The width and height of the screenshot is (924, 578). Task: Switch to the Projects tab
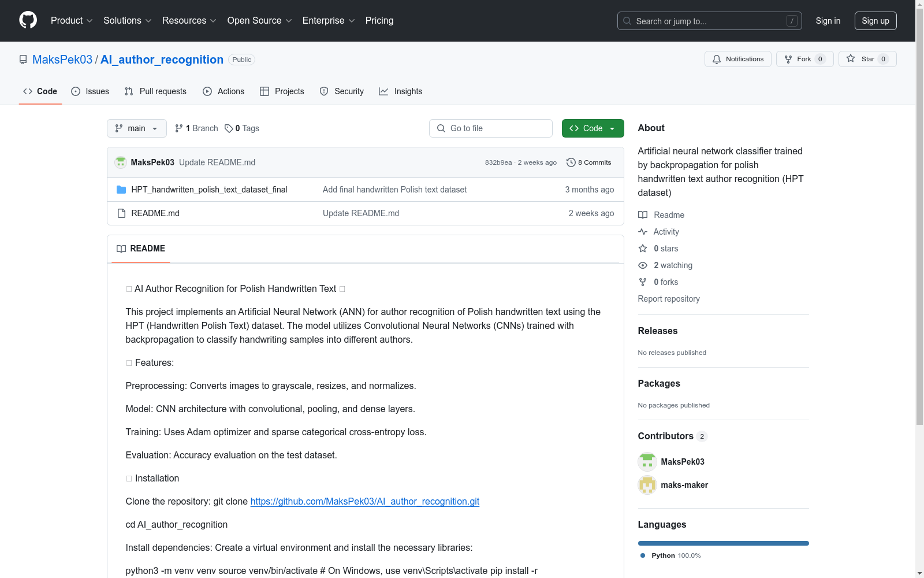[282, 91]
